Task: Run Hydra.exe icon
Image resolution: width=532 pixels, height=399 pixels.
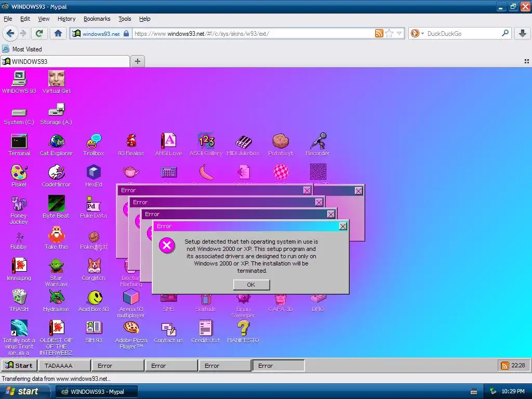Action: 56,300
